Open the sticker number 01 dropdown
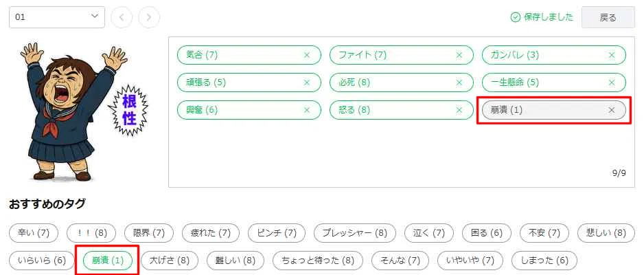This screenshot has width=644, height=275. [57, 17]
